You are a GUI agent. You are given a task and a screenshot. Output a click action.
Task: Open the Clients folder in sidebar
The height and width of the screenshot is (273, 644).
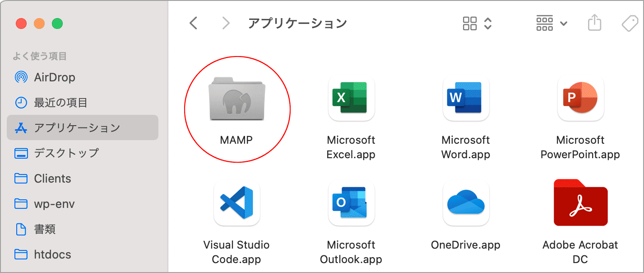[x=83, y=179]
